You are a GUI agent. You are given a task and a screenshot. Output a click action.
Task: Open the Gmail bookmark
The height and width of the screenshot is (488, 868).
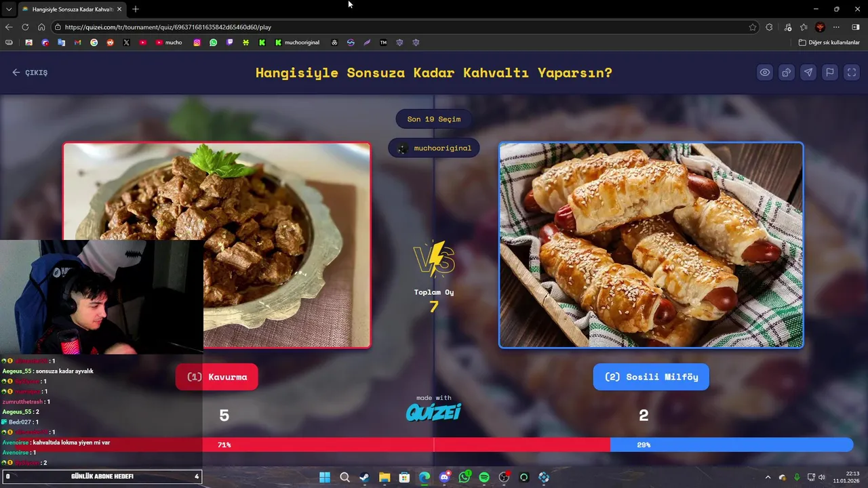tap(77, 42)
